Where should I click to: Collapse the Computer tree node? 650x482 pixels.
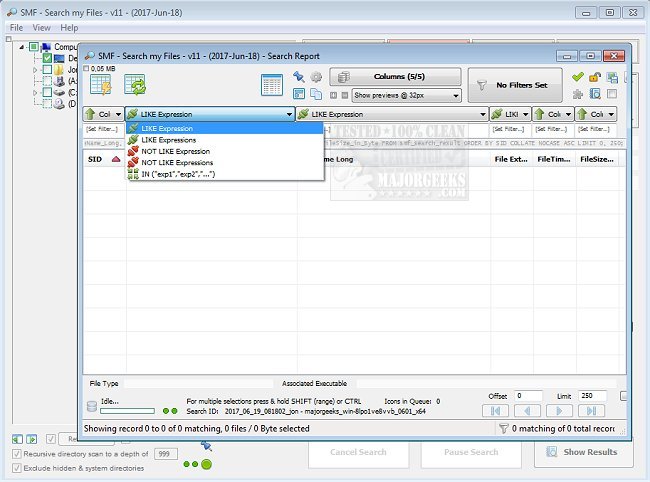click(22, 47)
